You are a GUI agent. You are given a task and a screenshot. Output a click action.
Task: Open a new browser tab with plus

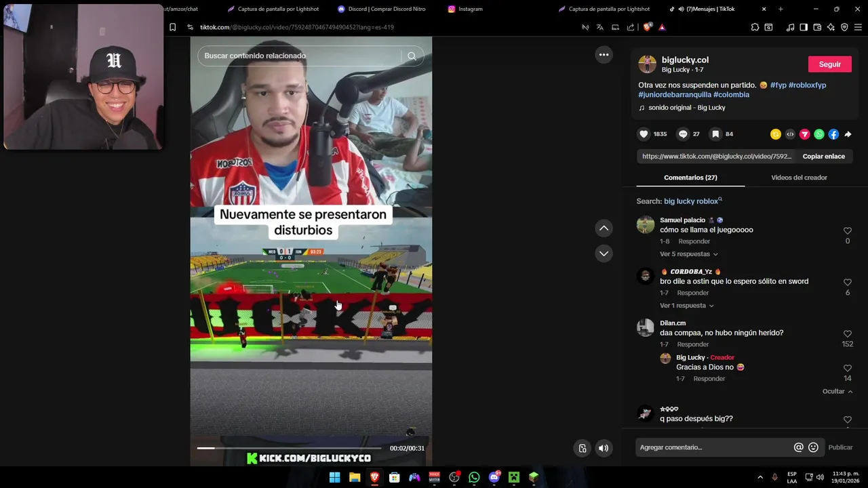pos(781,9)
